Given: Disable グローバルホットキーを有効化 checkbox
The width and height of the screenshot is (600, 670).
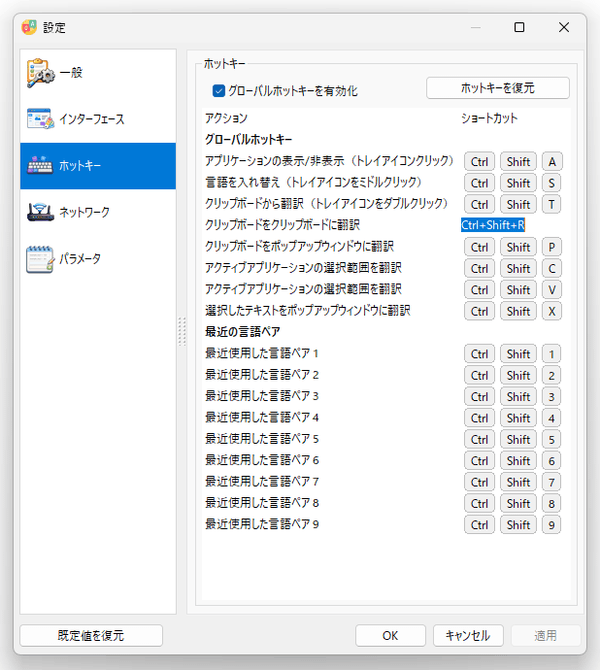Looking at the screenshot, I should tap(219, 91).
